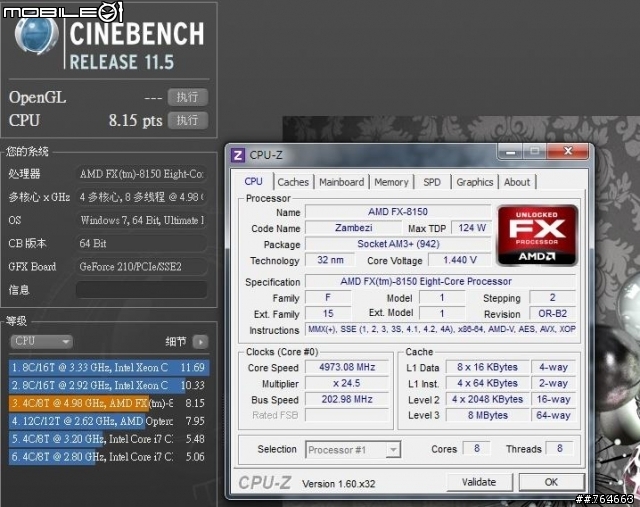Click the Ext. Family value 15
The image size is (640, 507).
click(328, 314)
